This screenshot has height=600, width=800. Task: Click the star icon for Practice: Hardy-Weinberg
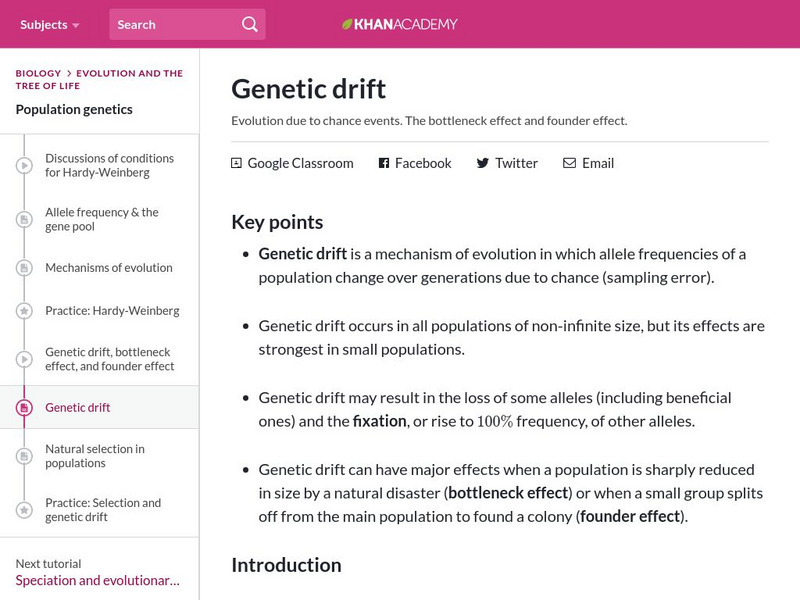tap(23, 311)
